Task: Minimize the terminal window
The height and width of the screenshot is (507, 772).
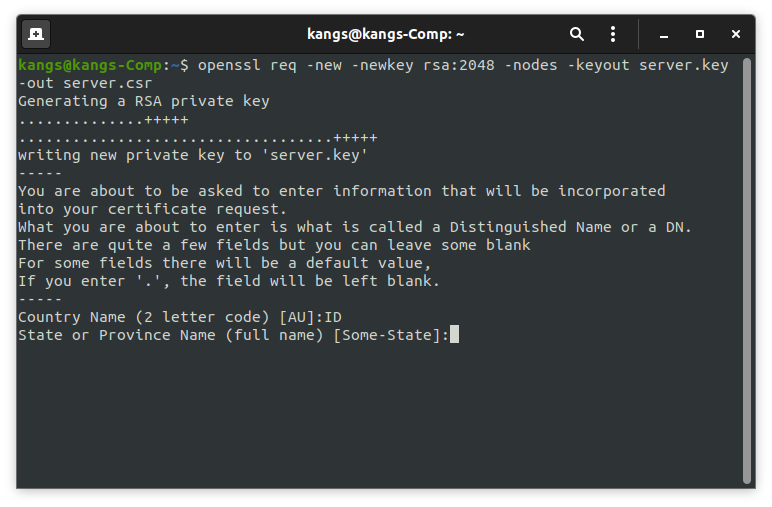Action: pyautogui.click(x=665, y=34)
